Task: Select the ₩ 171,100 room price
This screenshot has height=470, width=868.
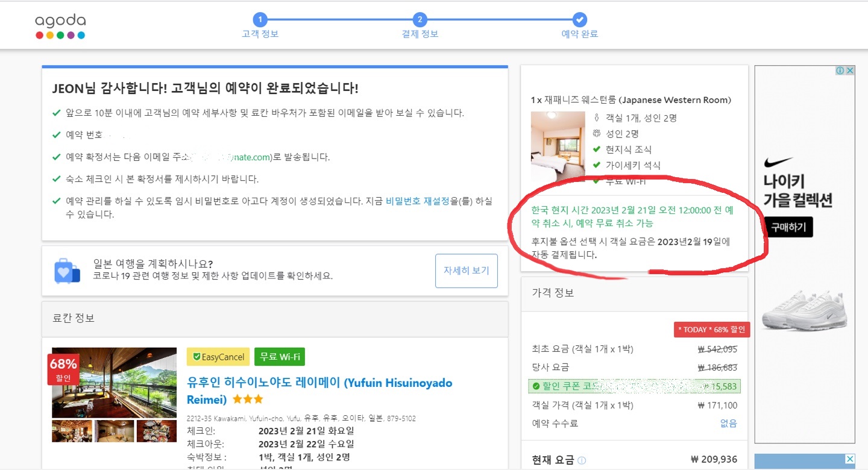Action: (717, 405)
